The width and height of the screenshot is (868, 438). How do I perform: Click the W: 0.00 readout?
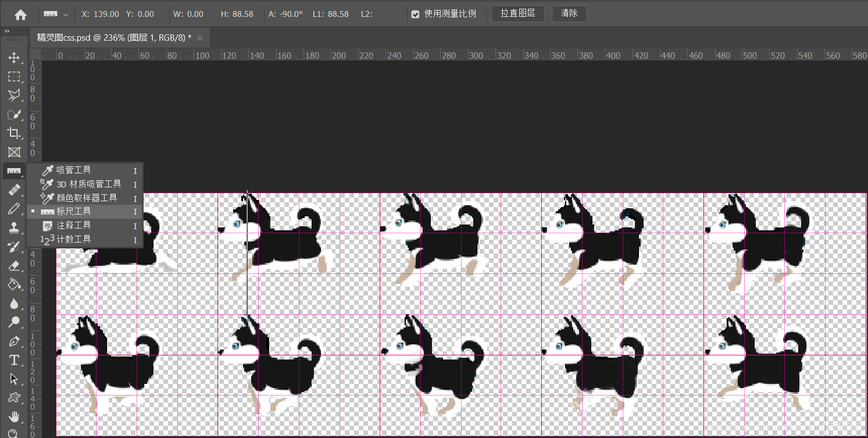click(188, 14)
